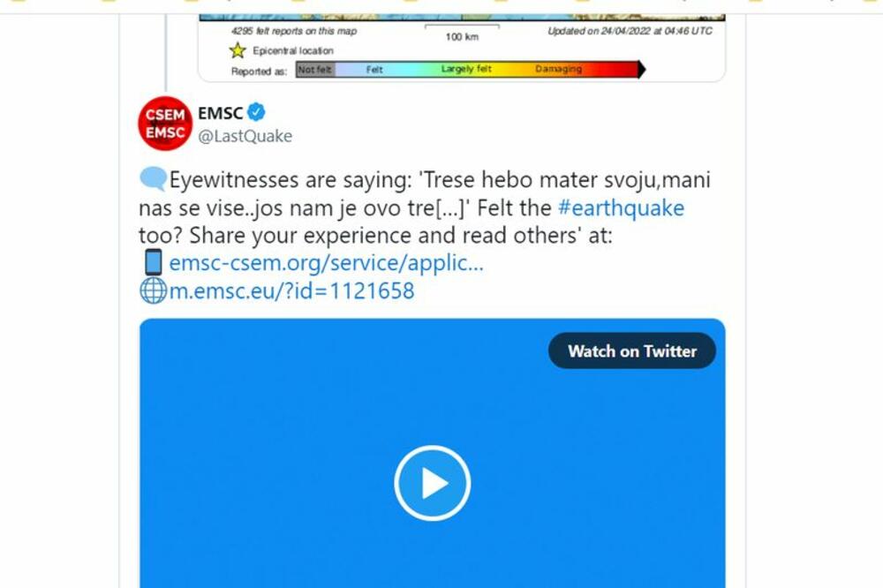Open the m.emsc.eu earthquake page link
883x588 pixels.
point(290,290)
